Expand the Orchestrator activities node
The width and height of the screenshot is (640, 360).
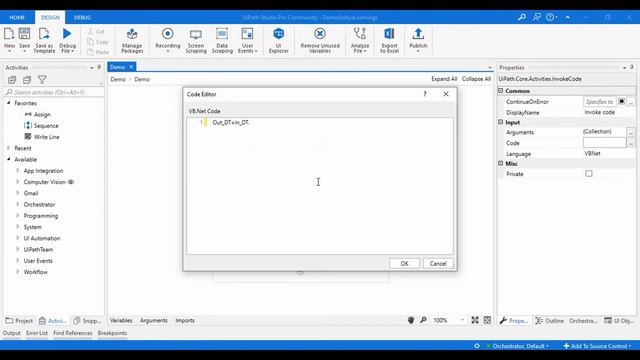(x=18, y=204)
